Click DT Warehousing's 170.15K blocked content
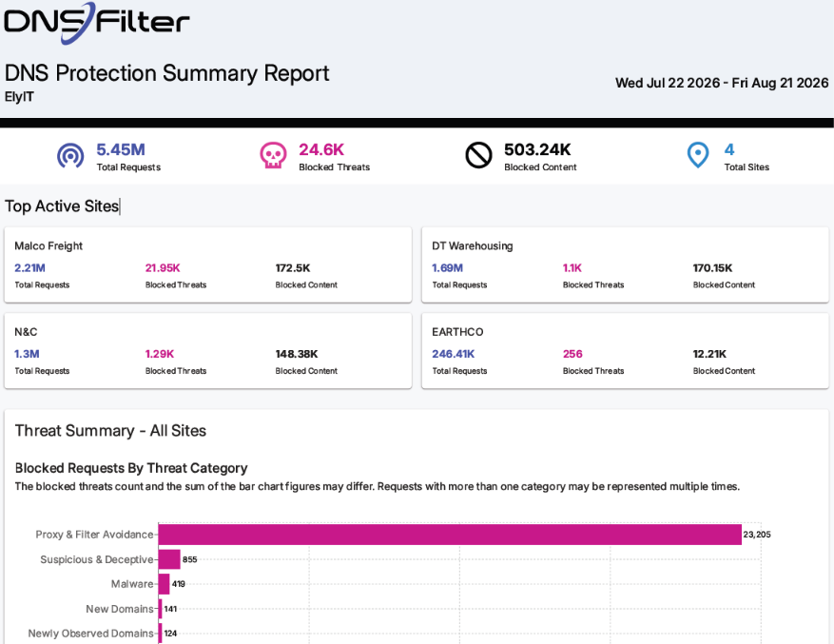The width and height of the screenshot is (834, 644). [712, 267]
